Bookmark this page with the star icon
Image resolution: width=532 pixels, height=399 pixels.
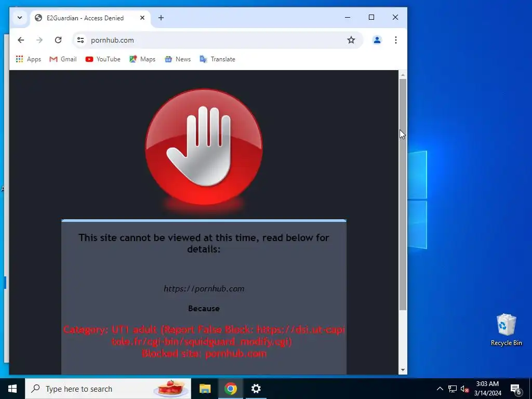tap(351, 40)
